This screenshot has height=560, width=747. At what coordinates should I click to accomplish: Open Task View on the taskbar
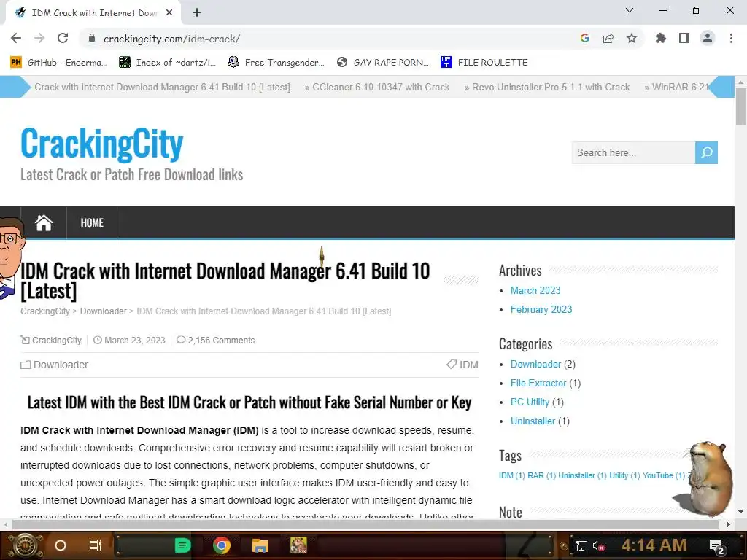[x=96, y=545]
